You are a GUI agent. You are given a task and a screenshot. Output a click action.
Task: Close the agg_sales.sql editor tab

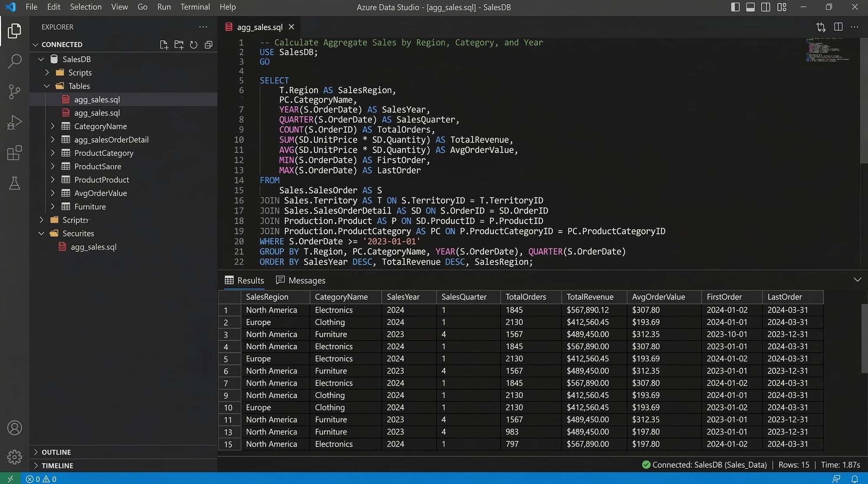tap(292, 27)
